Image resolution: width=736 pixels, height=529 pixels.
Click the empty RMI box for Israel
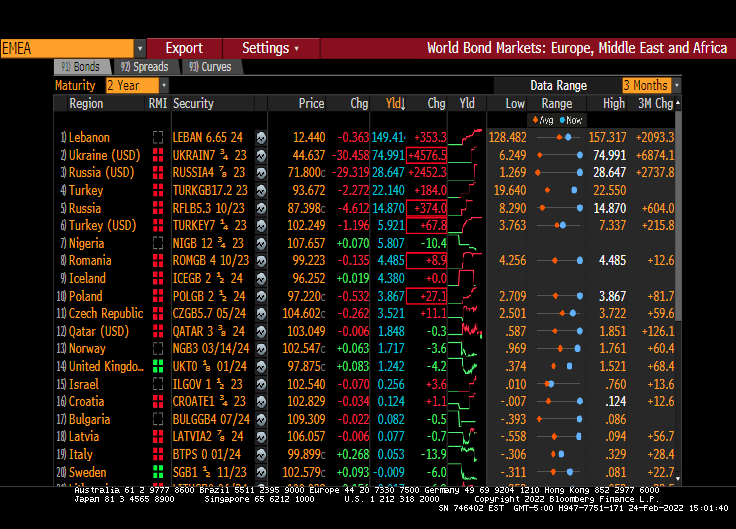click(x=158, y=384)
